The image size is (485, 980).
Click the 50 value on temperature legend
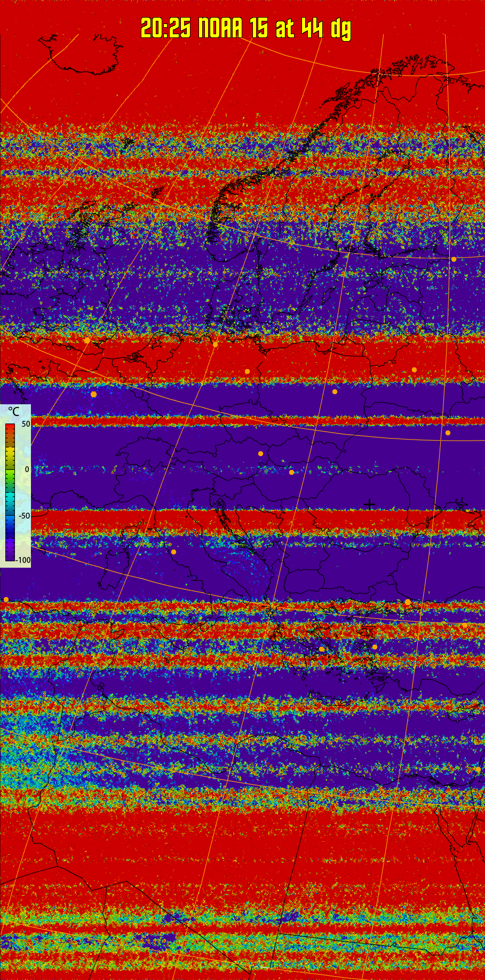click(26, 424)
